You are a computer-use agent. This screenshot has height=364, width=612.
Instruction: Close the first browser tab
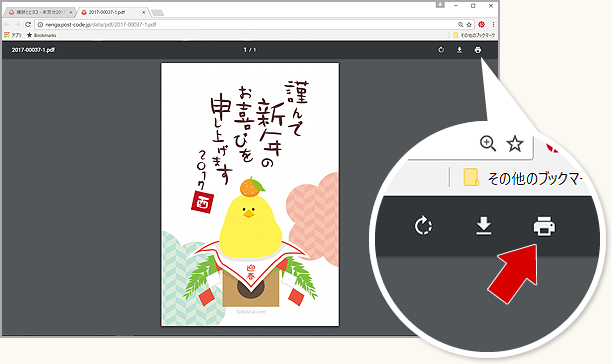pyautogui.click(x=71, y=12)
